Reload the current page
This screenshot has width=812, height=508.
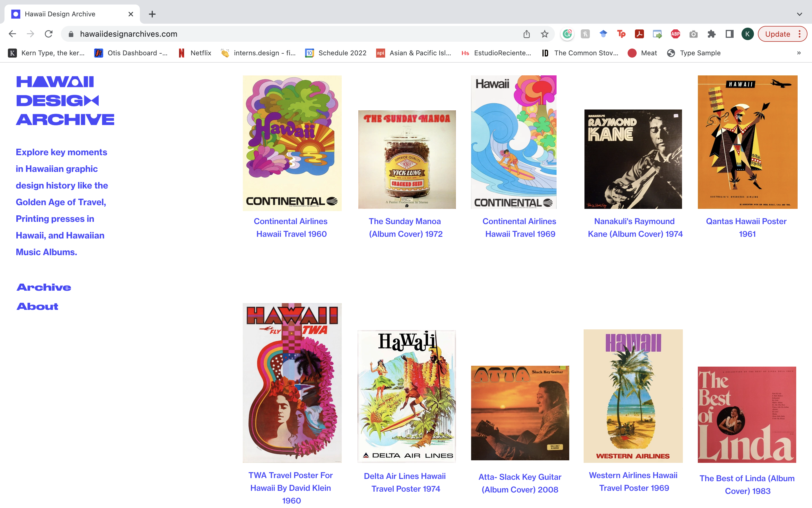pos(49,34)
